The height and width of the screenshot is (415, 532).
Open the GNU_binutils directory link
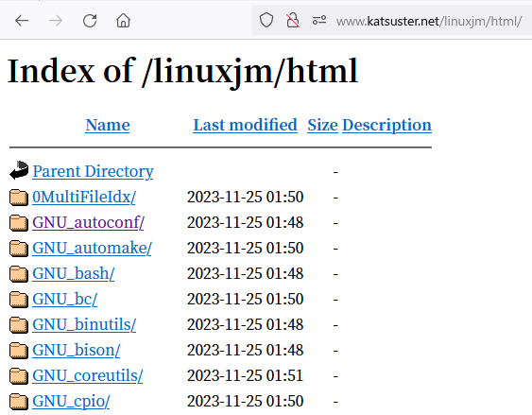point(84,325)
